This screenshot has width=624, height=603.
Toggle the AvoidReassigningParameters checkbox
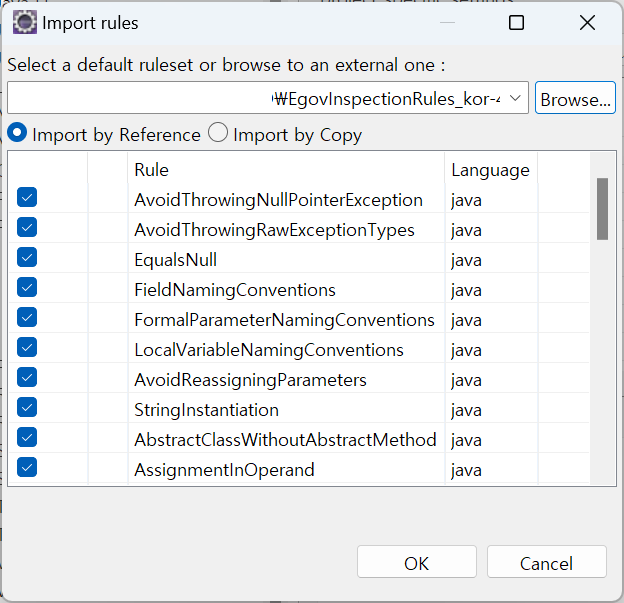tap(28, 378)
